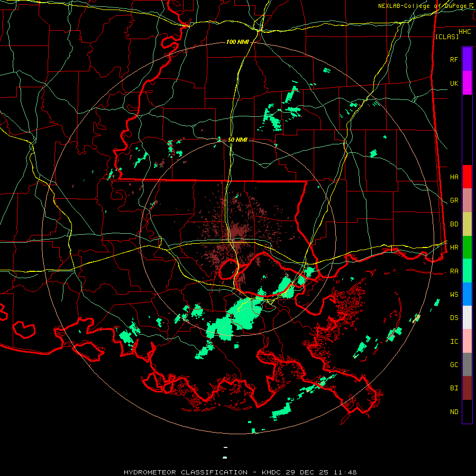Click the GR legend label
The width and height of the screenshot is (476, 476).
454,200
